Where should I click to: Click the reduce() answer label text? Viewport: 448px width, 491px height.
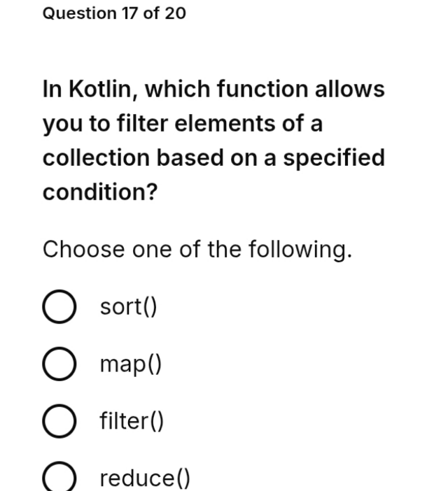[x=145, y=478]
